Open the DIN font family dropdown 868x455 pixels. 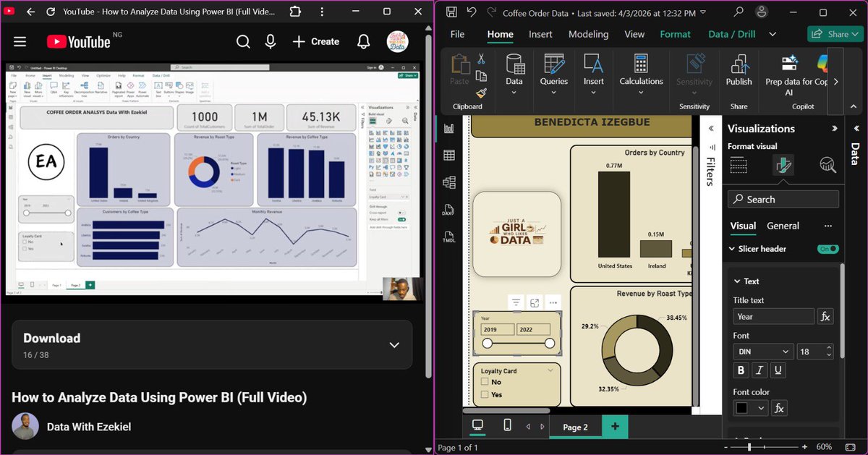[763, 352]
